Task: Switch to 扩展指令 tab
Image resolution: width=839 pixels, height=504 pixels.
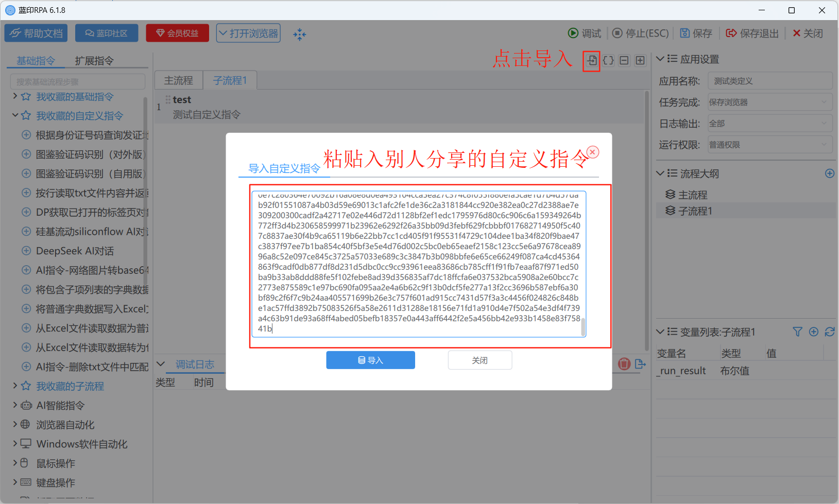Action: 94,61
